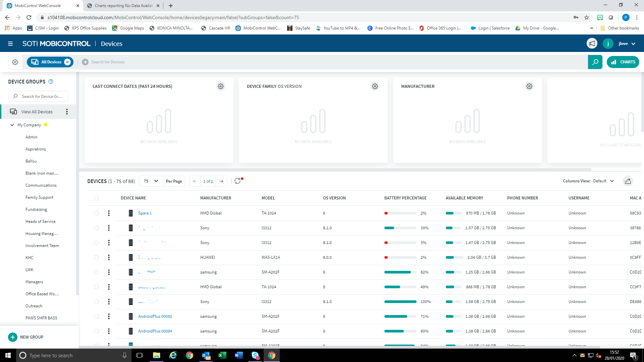644x362 pixels.
Task: Open settings gear beside All Devices
Action: pos(15,62)
